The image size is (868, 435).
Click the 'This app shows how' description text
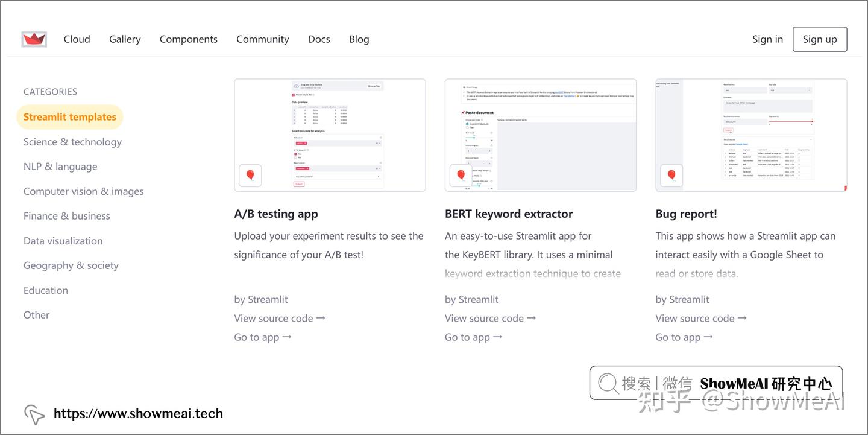point(746,255)
